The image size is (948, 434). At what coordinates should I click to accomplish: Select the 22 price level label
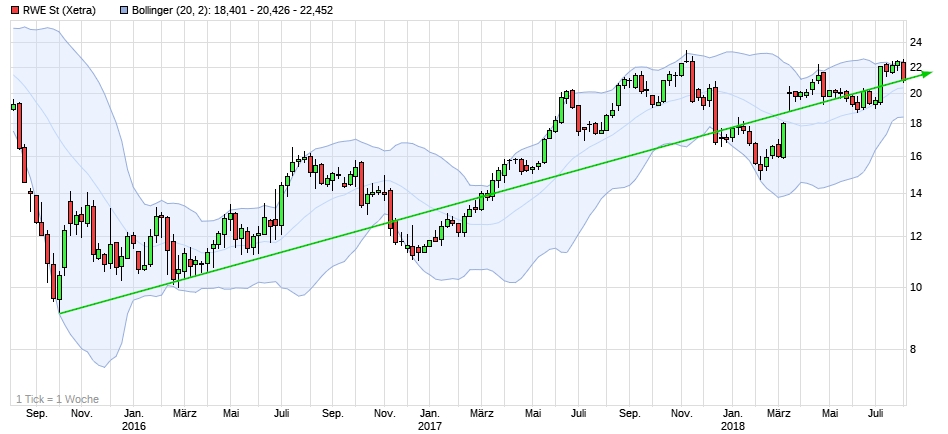point(915,67)
